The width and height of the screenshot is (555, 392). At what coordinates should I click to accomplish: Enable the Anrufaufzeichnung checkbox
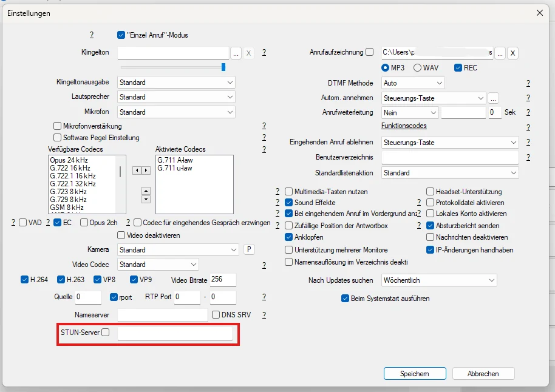pos(370,52)
